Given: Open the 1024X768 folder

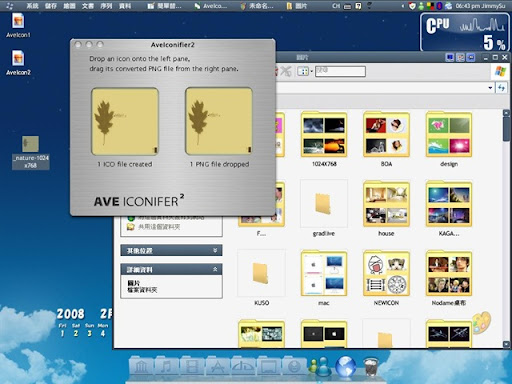Looking at the screenshot, I should (x=324, y=139).
